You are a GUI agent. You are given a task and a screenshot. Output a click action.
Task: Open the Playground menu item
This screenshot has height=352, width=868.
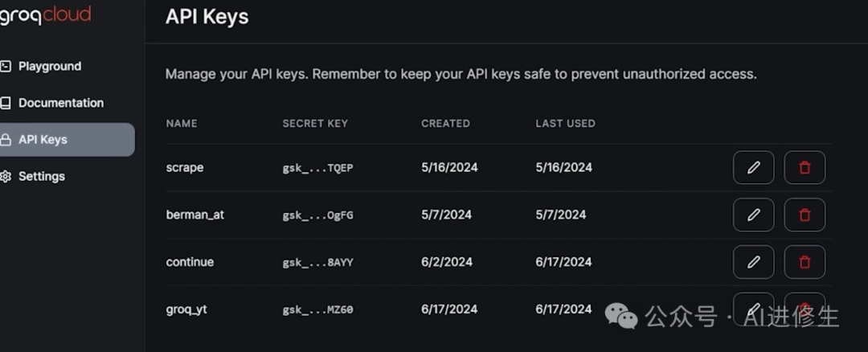[x=50, y=66]
